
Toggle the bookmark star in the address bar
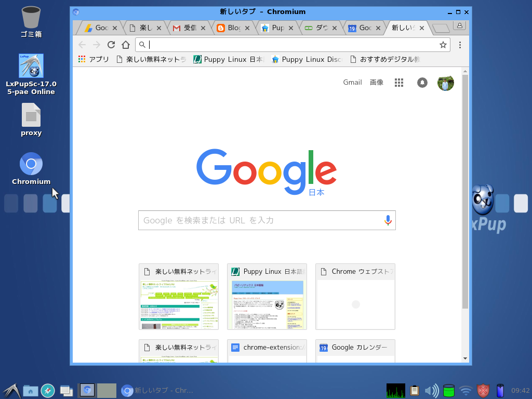(x=444, y=45)
